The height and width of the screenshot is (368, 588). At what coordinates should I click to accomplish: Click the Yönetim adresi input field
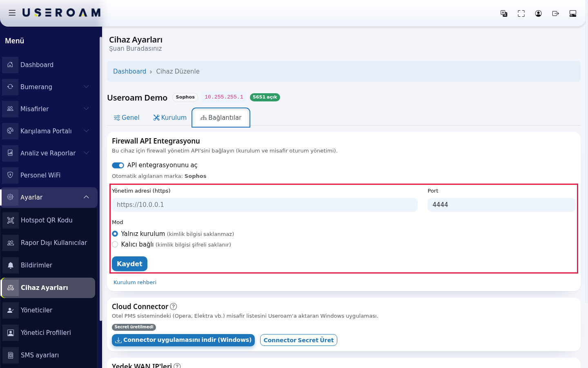265,205
